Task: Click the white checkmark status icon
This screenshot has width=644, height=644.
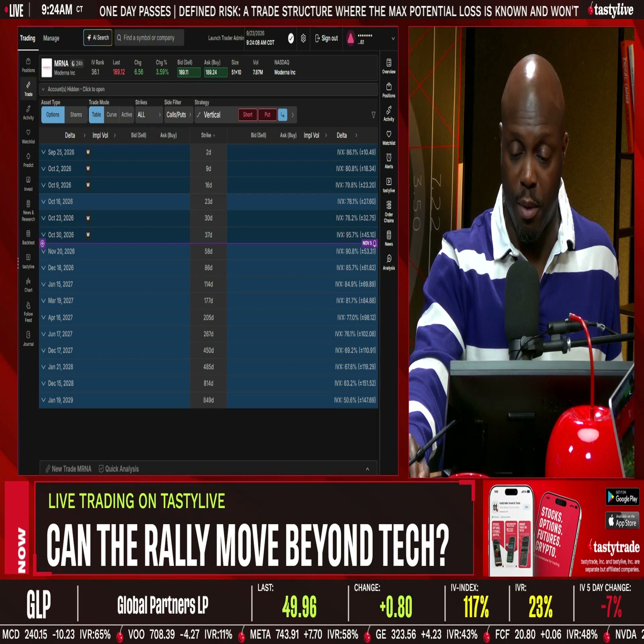Action: click(x=291, y=38)
